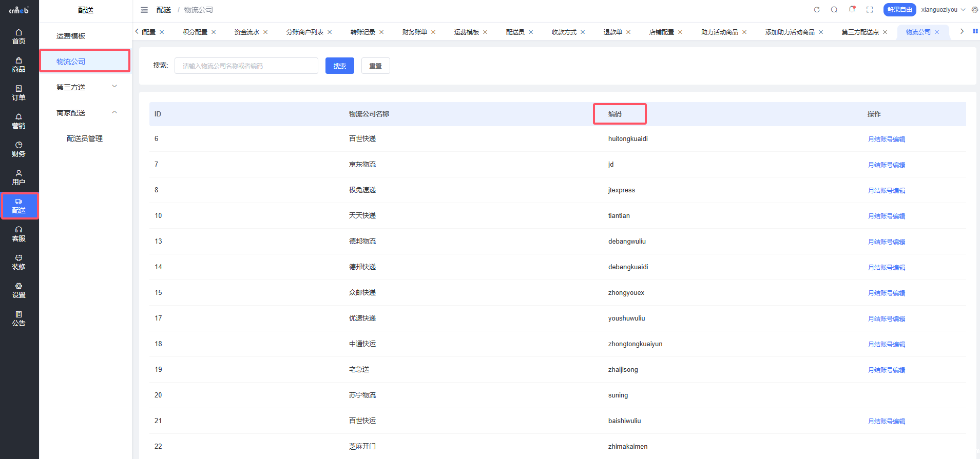
Task: Click 月结账号编辑 for 京东物流
Action: [886, 165]
